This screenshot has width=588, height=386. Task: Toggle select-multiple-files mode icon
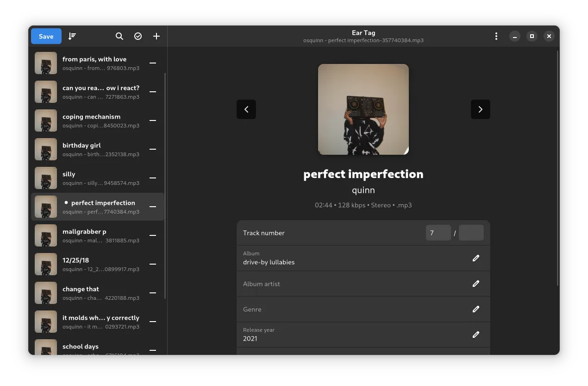(x=138, y=36)
